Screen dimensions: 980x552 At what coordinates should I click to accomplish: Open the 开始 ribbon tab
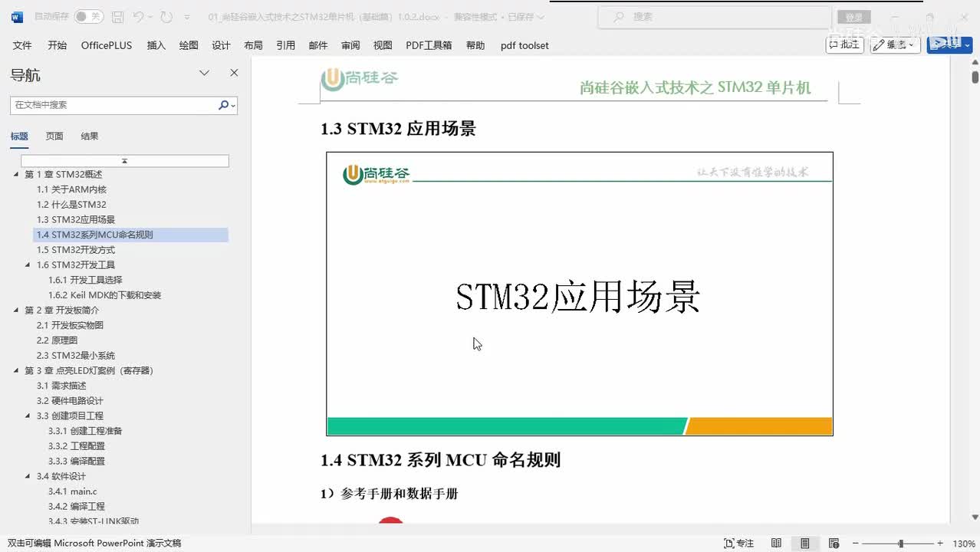(57, 45)
